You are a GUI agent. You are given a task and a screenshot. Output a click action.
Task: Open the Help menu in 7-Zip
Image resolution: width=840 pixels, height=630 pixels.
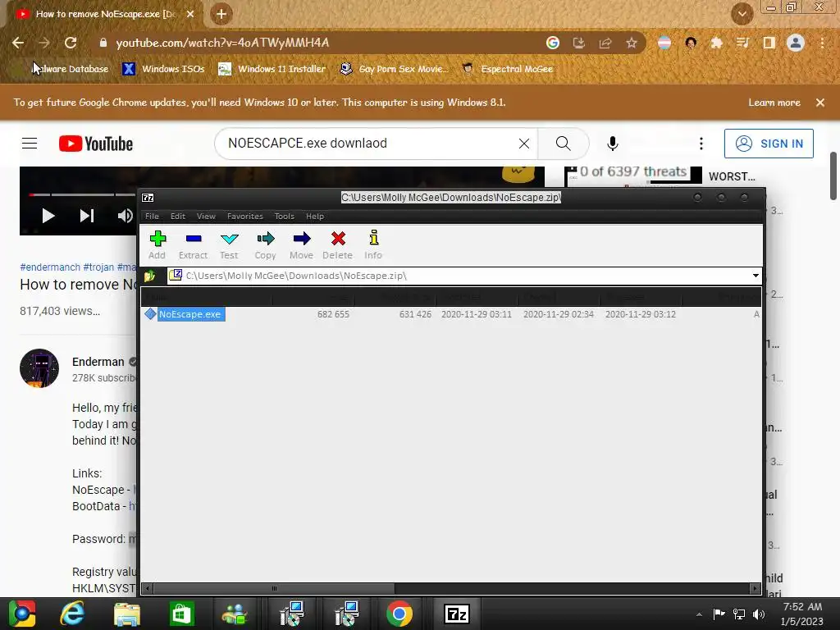[315, 217]
